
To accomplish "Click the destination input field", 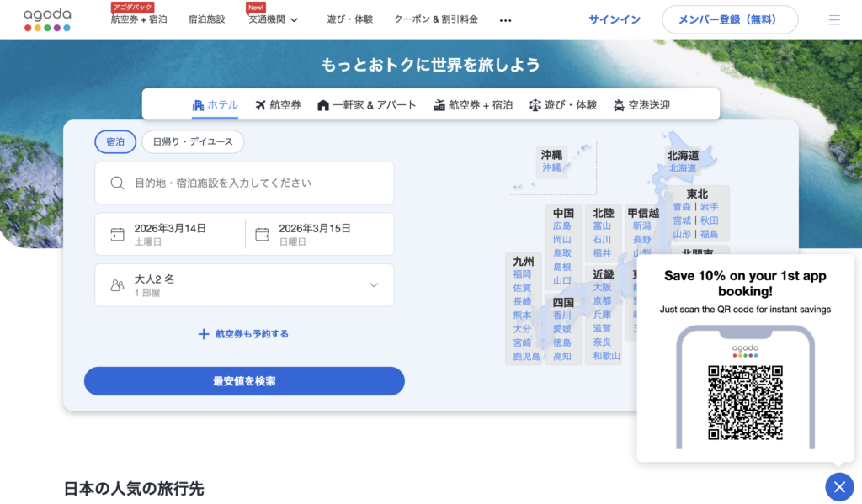I will click(253, 183).
